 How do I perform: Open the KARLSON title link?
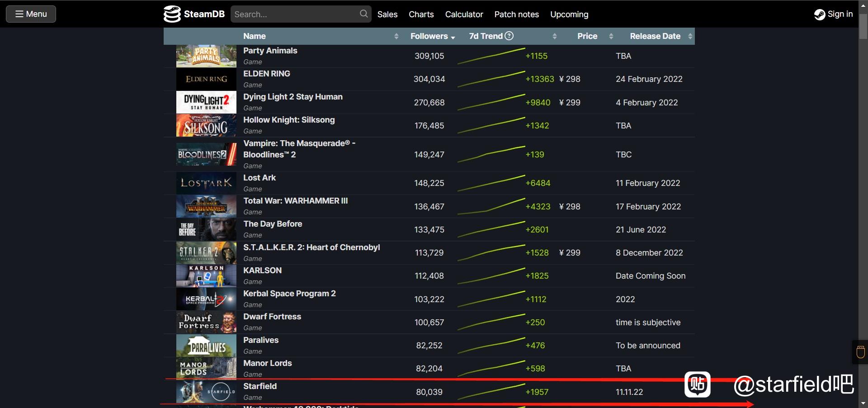tap(262, 270)
